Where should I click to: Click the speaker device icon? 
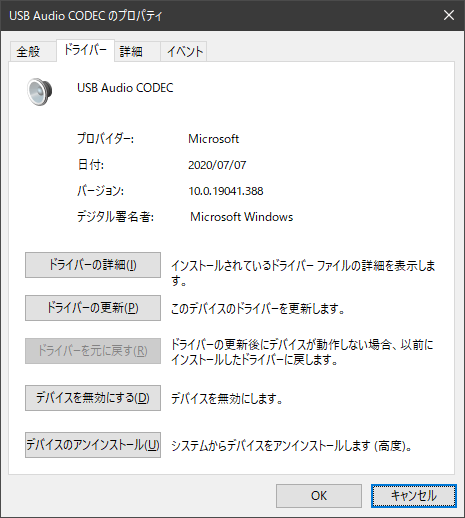(40, 92)
